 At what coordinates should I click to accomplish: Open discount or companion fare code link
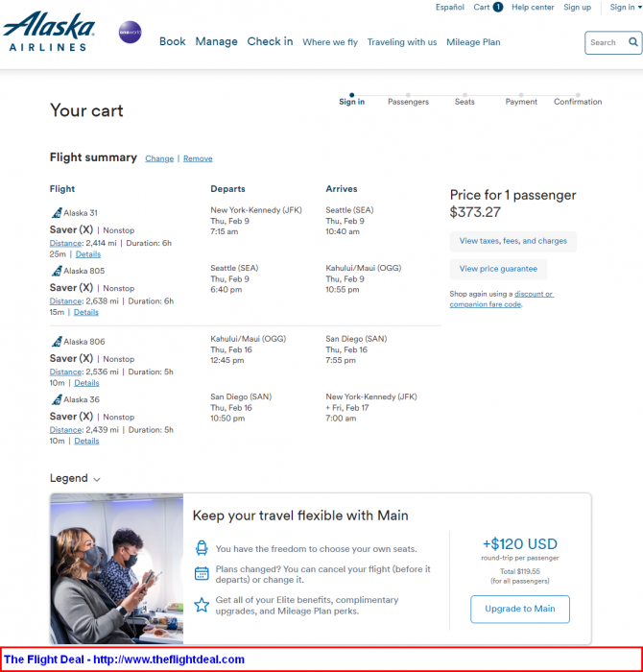(502, 300)
